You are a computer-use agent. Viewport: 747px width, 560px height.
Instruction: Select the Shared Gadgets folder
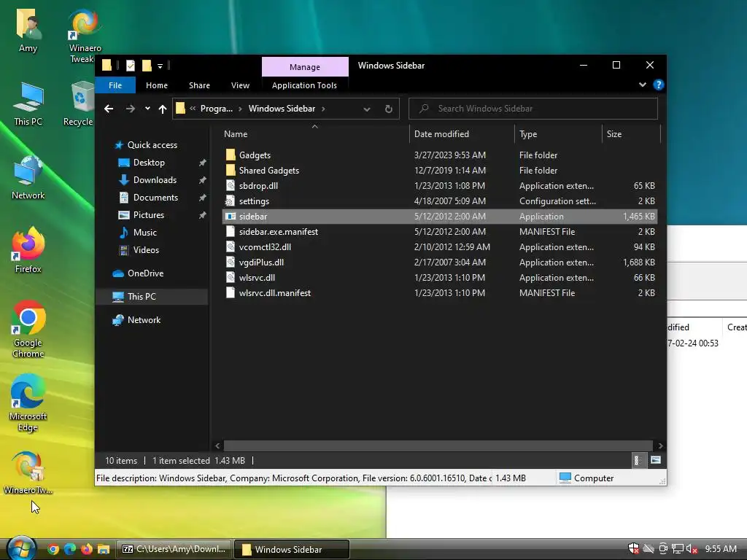439,171
